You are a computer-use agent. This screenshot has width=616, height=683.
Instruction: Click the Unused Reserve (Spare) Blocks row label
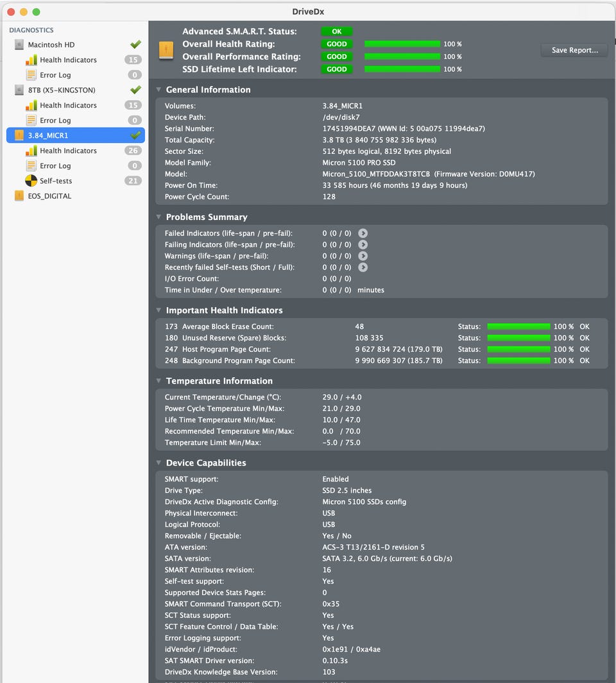(x=234, y=338)
